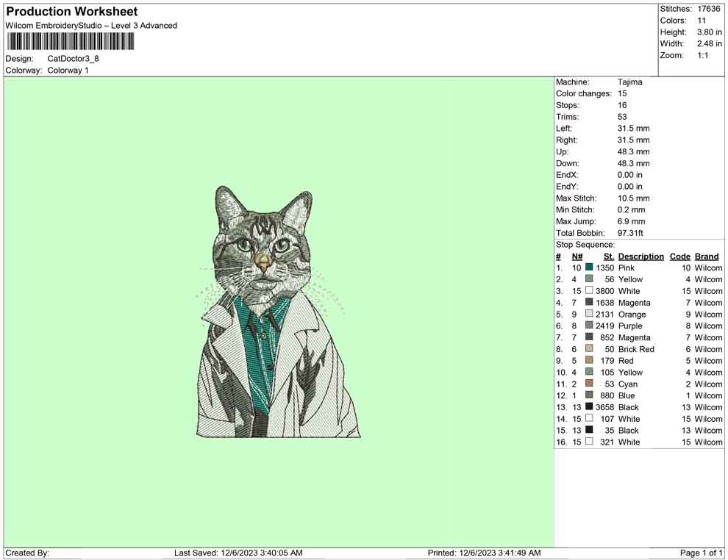Toggle the white swatch box for stop 3
Viewport: 728px width, 560px height.
pyautogui.click(x=588, y=290)
